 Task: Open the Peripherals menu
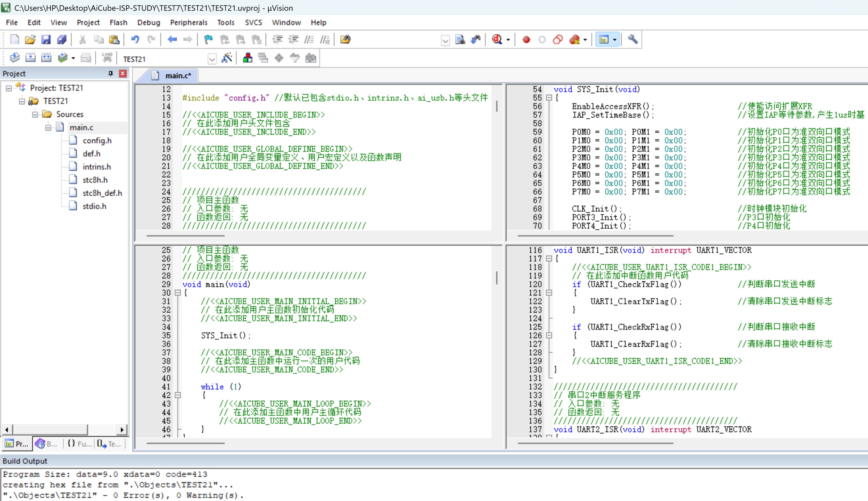(189, 22)
